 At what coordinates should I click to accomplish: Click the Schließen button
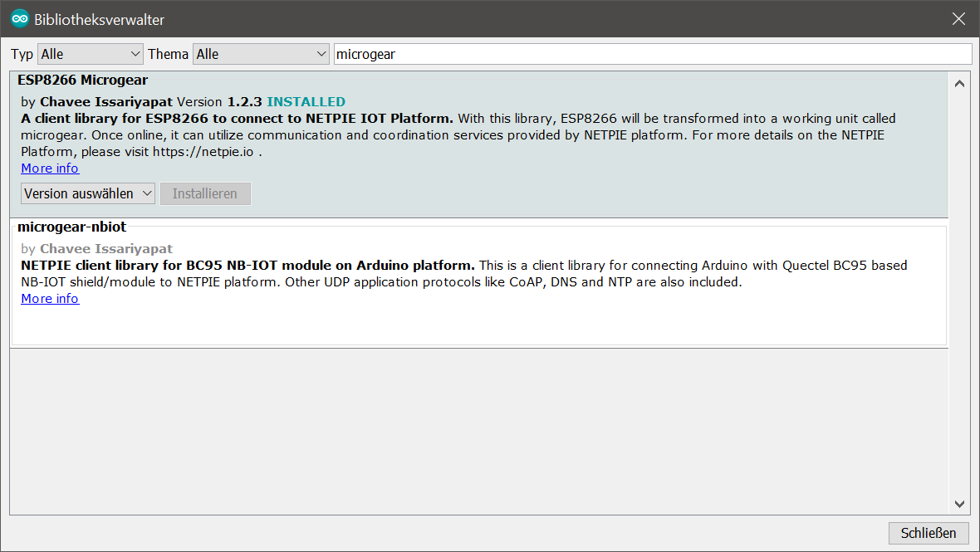[x=929, y=533]
